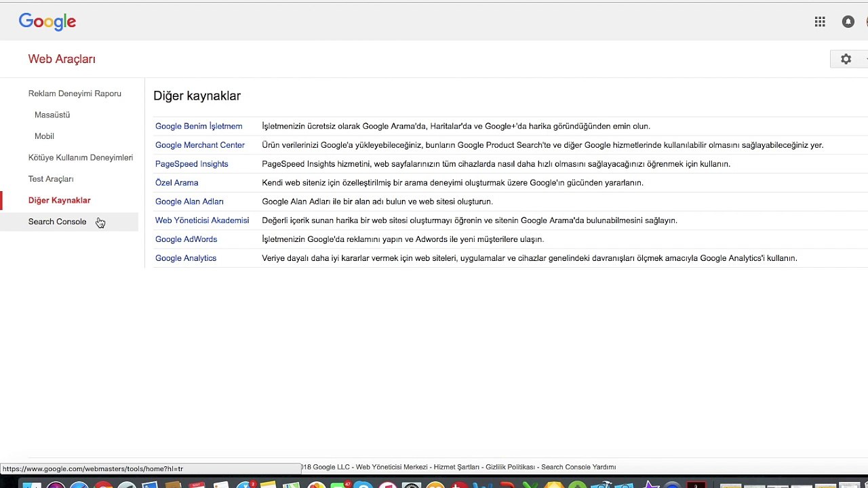Viewport: 868px width, 488px height.
Task: Open the Google apps grid
Action: (820, 22)
